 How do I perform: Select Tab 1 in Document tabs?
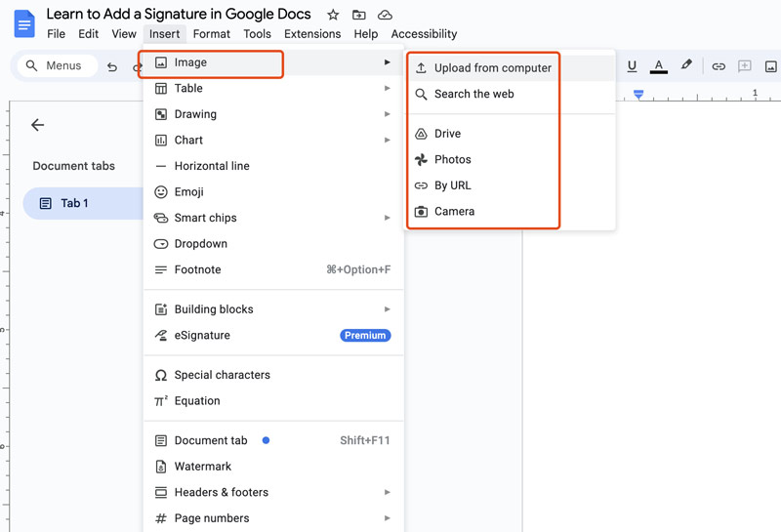75,203
